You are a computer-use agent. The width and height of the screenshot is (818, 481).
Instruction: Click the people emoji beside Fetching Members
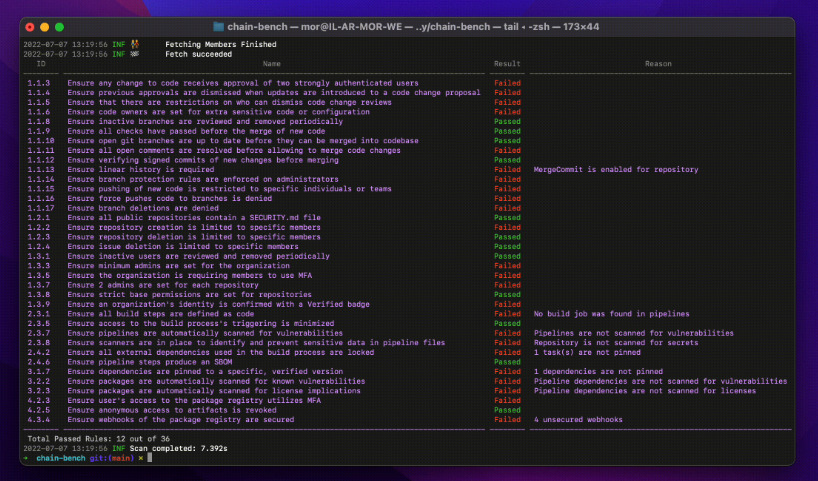[135, 44]
